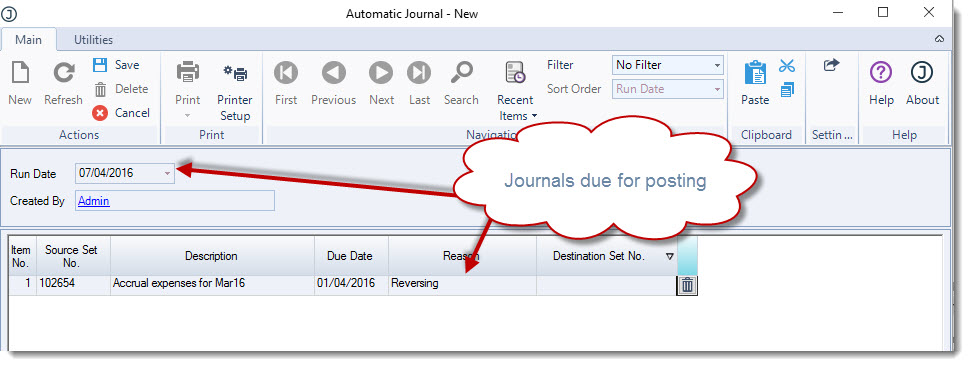Cancel the current journal entry
Screen dimensions: 969x366
(x=121, y=113)
